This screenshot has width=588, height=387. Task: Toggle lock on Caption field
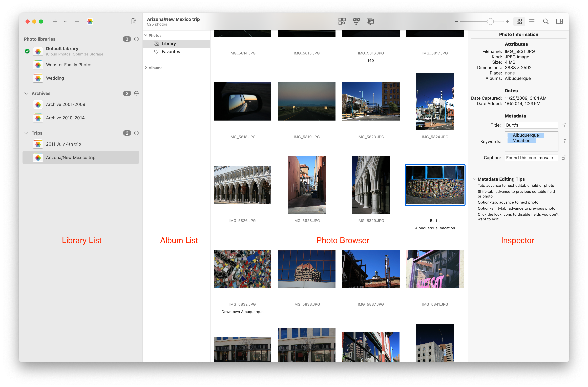[x=563, y=158]
